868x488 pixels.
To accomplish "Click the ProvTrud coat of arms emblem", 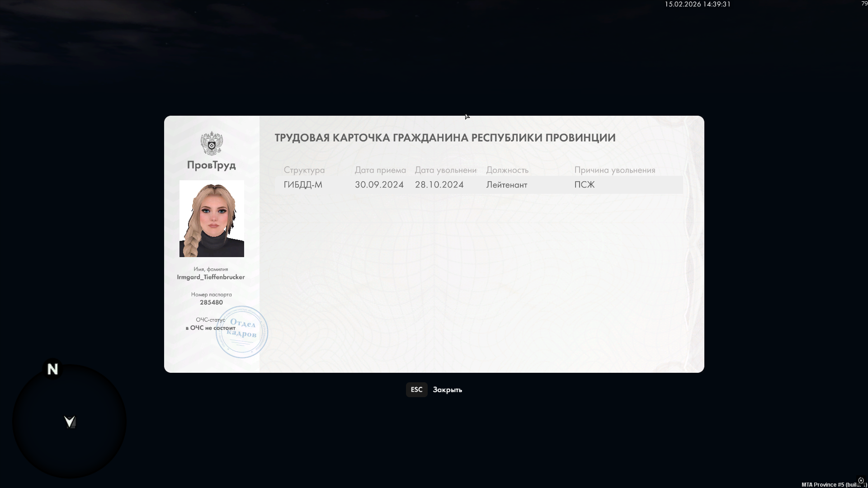I will click(x=212, y=143).
